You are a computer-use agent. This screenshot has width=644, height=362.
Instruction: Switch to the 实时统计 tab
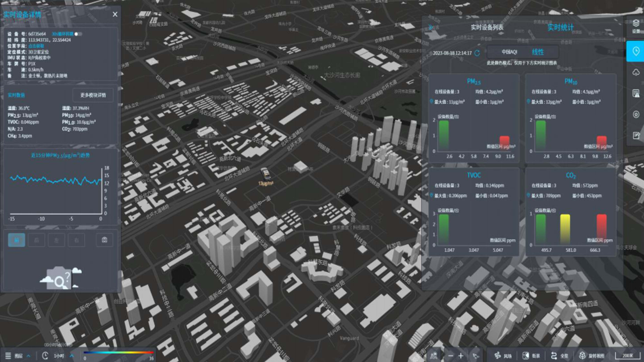point(560,27)
